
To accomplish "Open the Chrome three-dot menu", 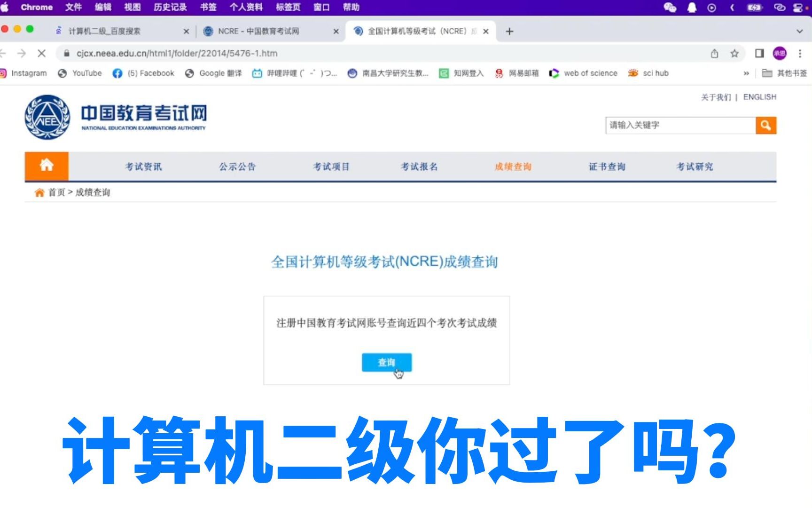I will click(800, 53).
